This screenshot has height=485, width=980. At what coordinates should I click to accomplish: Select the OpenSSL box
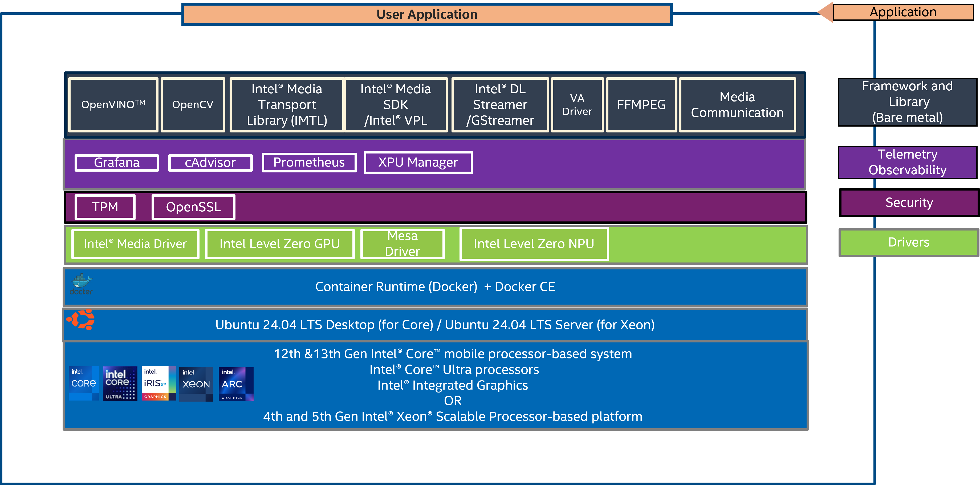(193, 207)
